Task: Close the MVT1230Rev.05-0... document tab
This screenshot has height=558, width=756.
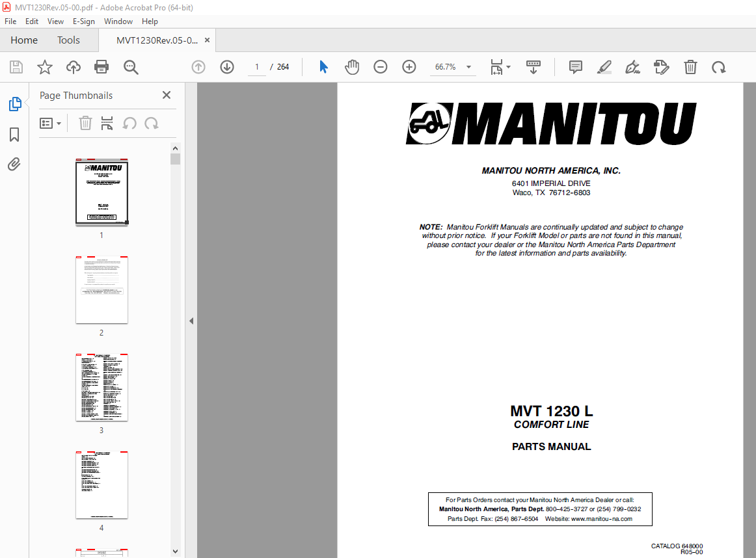Action: (x=208, y=40)
